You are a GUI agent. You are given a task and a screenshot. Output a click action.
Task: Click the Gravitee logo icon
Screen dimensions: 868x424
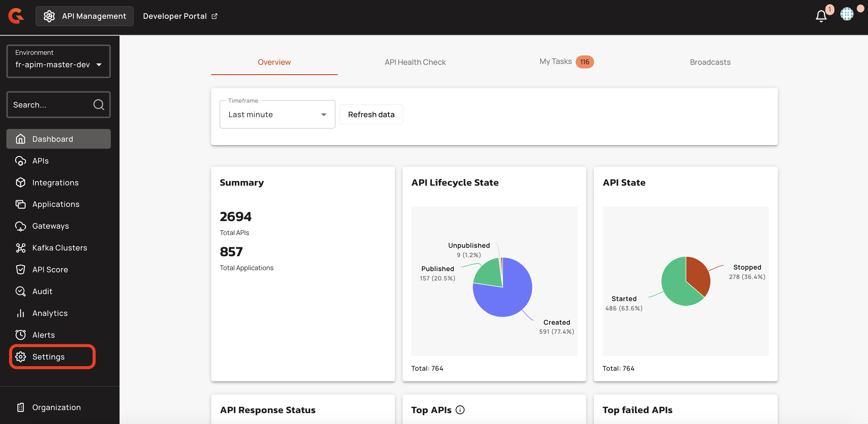click(x=16, y=16)
